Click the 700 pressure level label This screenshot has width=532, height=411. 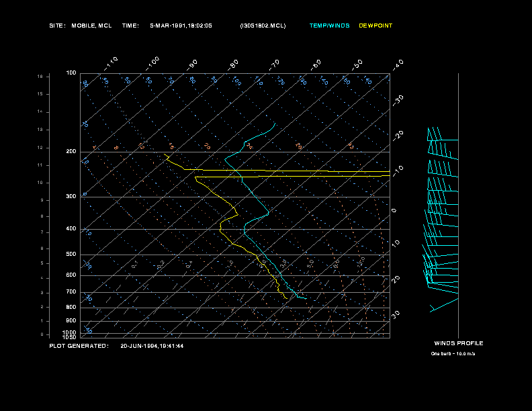click(71, 292)
